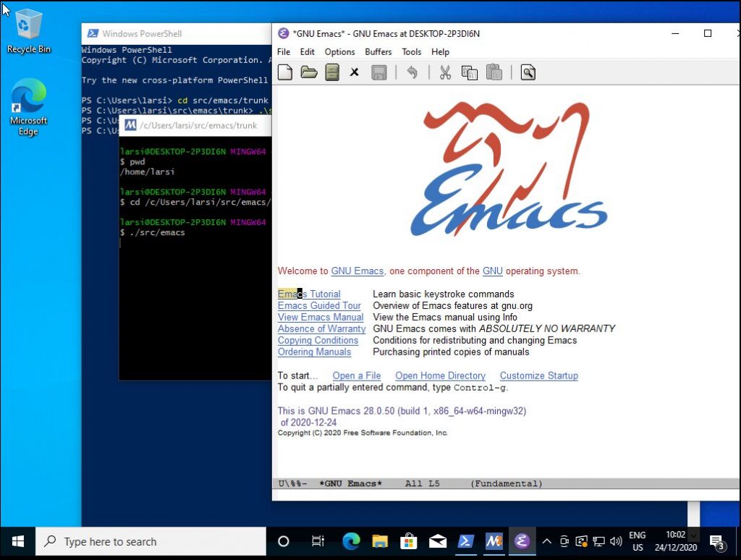Open Dired with the file-cabinet toolbar icon

pyautogui.click(x=331, y=72)
